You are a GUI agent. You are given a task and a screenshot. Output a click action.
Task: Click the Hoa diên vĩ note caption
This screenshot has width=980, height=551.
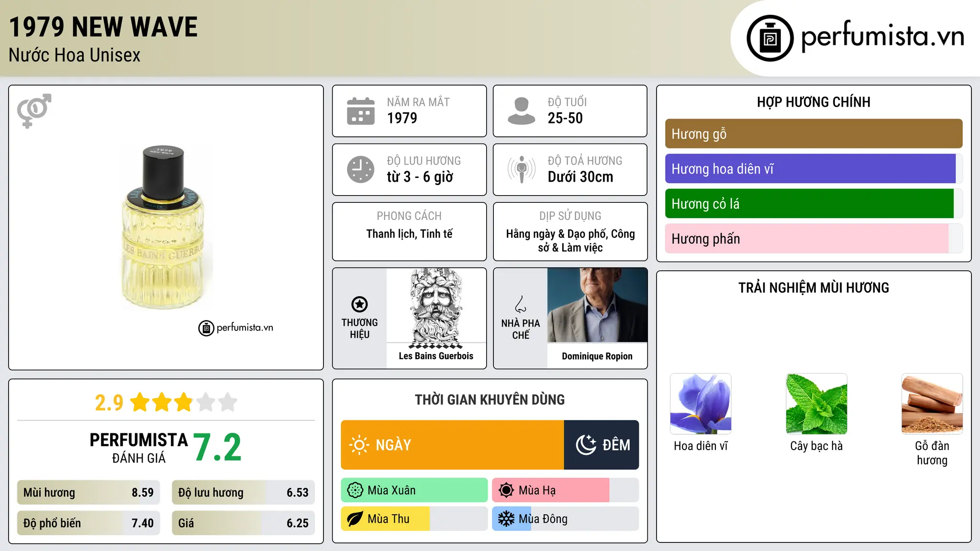coord(701,446)
